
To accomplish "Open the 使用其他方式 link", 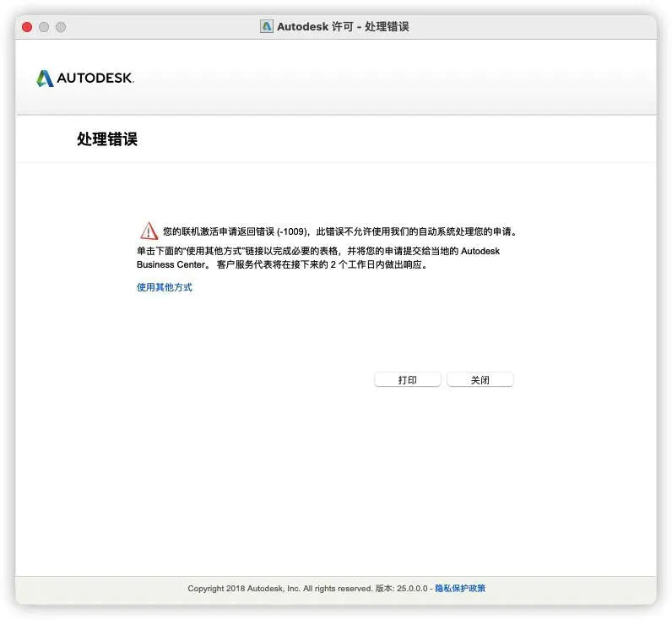I will (165, 287).
